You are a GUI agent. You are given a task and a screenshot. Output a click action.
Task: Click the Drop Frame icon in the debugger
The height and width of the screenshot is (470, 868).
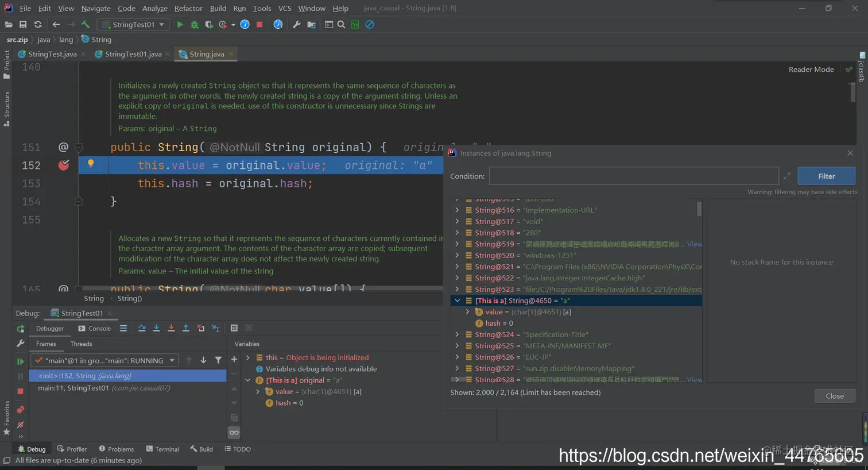point(200,328)
